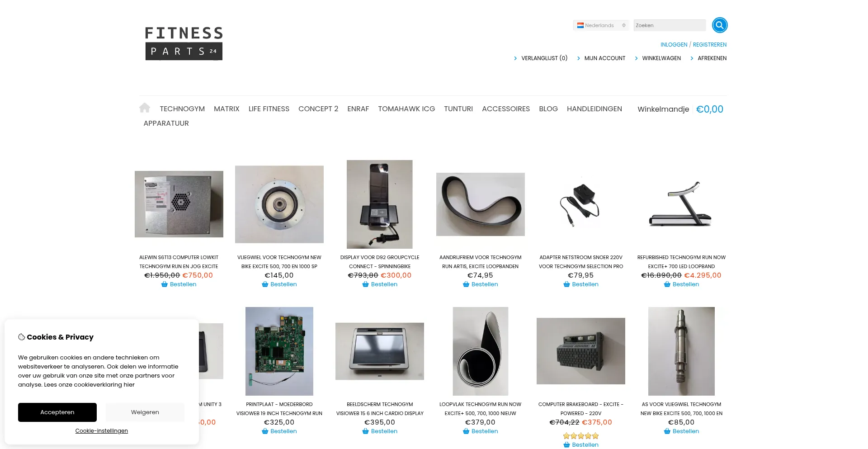Click the Verlanglijst (0) link
The width and height of the screenshot is (868, 449).
(x=544, y=58)
